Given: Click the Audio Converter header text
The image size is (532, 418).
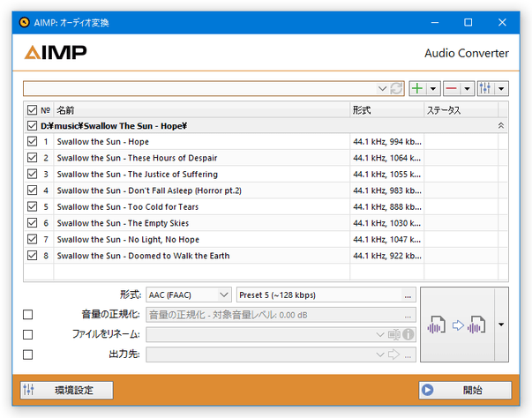Looking at the screenshot, I should coord(467,53).
